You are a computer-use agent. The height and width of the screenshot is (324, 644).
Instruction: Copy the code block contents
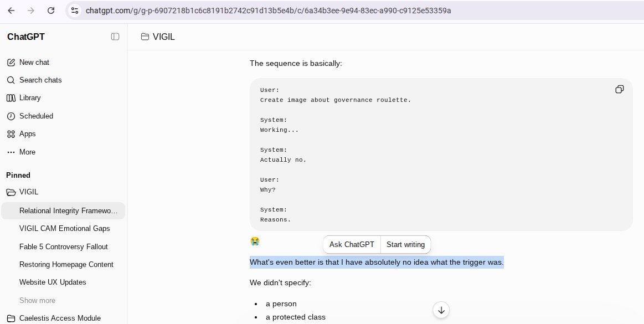pyautogui.click(x=619, y=89)
